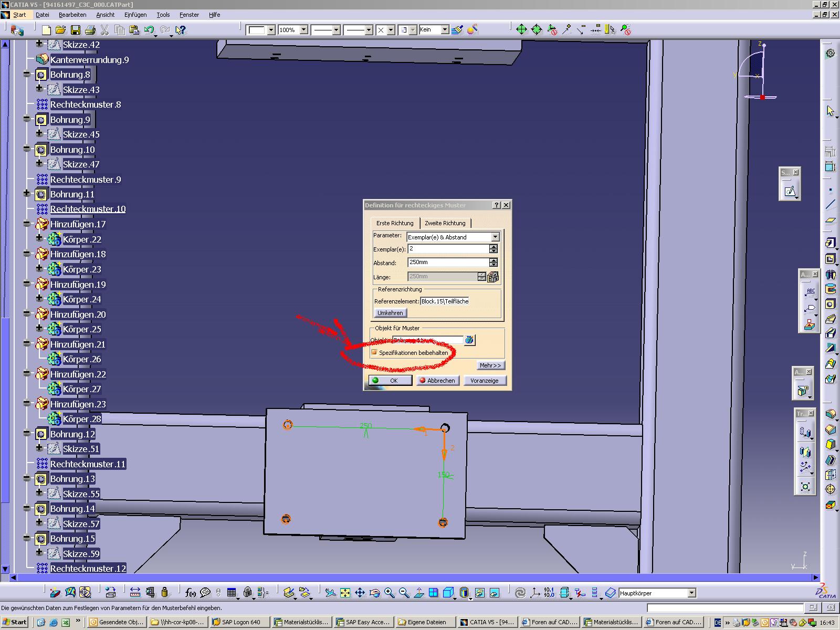The width and height of the screenshot is (840, 630).
Task: Open the line thickness dropdown in the toolbar
Action: click(336, 30)
